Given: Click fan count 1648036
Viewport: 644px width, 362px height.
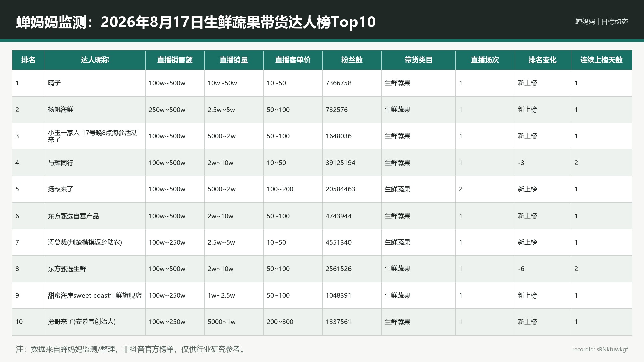Looking at the screenshot, I should 338,136.
